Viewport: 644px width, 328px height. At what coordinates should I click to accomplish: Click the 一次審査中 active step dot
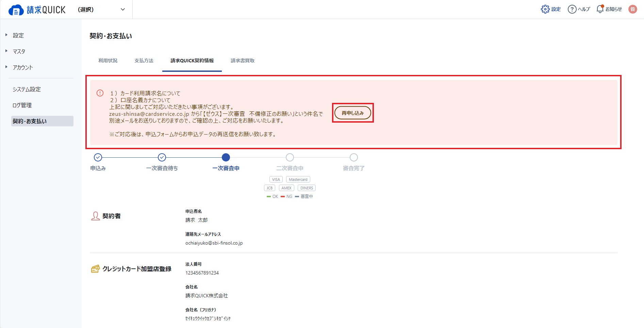point(226,157)
